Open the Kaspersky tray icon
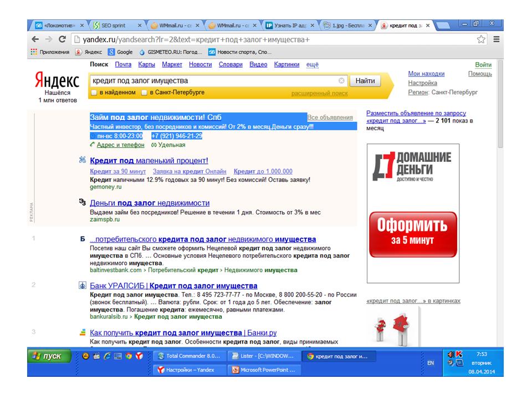Screen dimensions: 532x399 [x=459, y=354]
